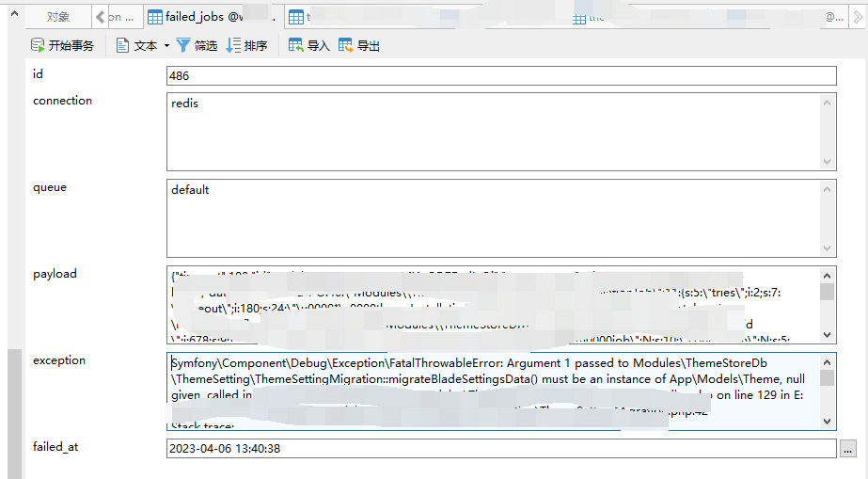Viewport: 868px width, 479px height.
Task: Click the 导入 import button
Action: point(308,45)
